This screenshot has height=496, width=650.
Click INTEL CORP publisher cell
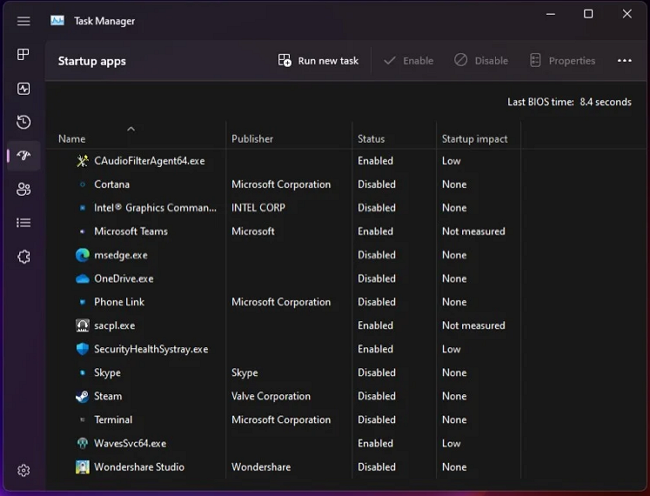coord(258,208)
